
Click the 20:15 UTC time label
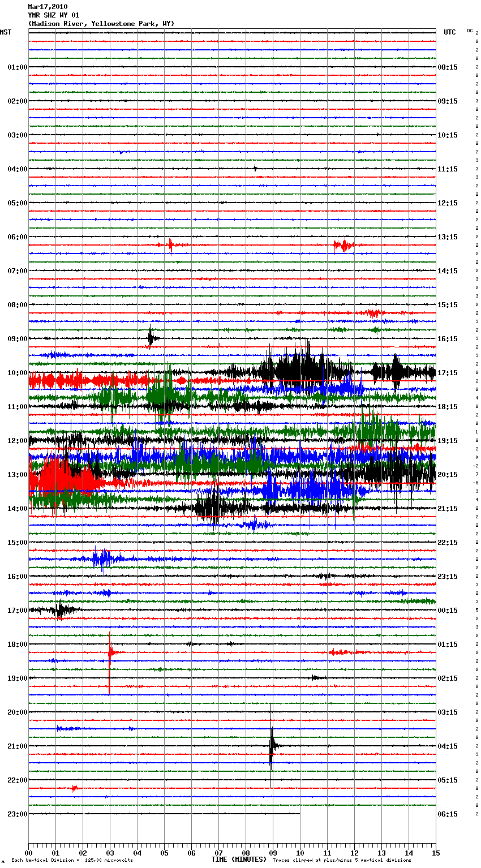point(448,475)
